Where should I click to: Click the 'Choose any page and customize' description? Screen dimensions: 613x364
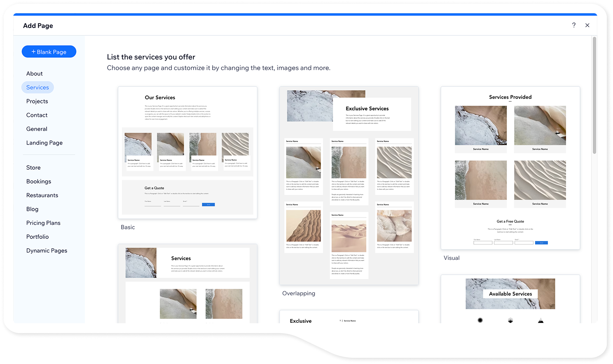[x=219, y=68]
